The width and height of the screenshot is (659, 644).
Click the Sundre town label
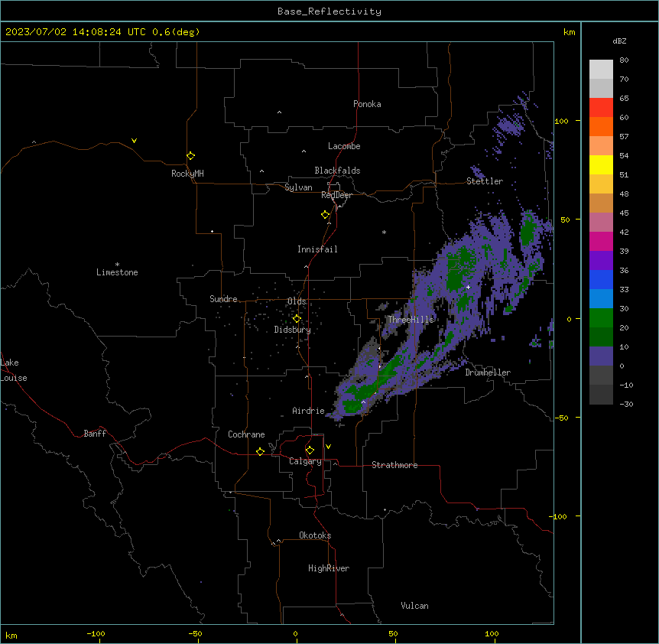tap(223, 299)
